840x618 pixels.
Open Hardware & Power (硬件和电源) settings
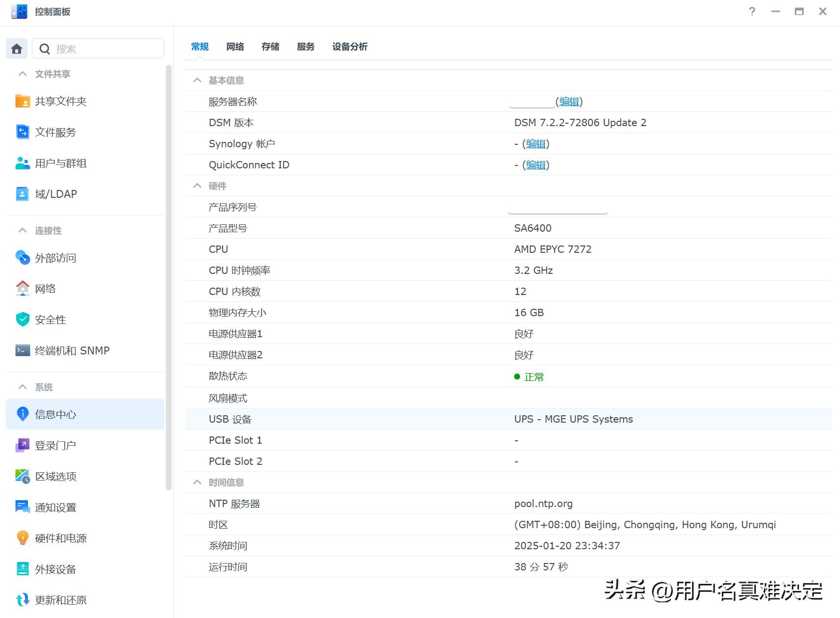click(60, 538)
